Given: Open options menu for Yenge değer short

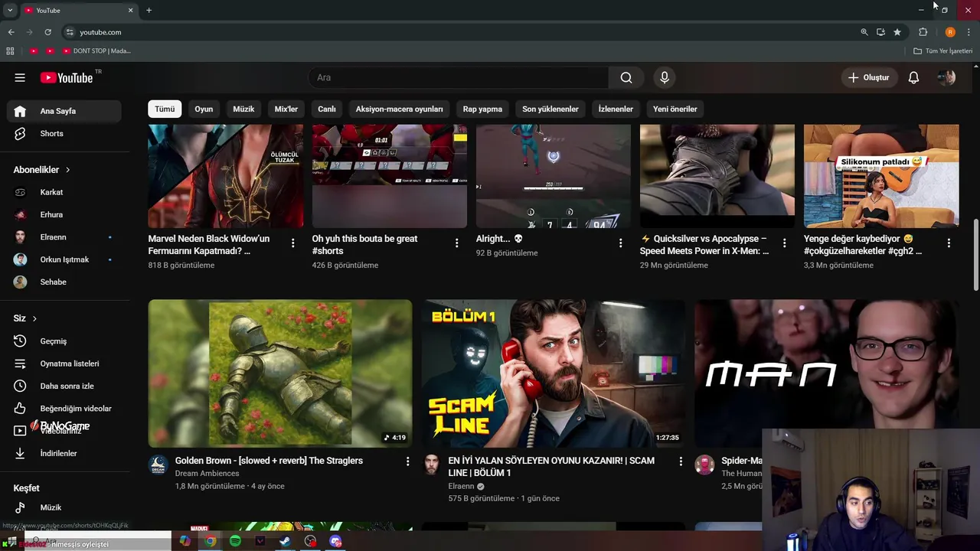Looking at the screenshot, I should [x=949, y=243].
